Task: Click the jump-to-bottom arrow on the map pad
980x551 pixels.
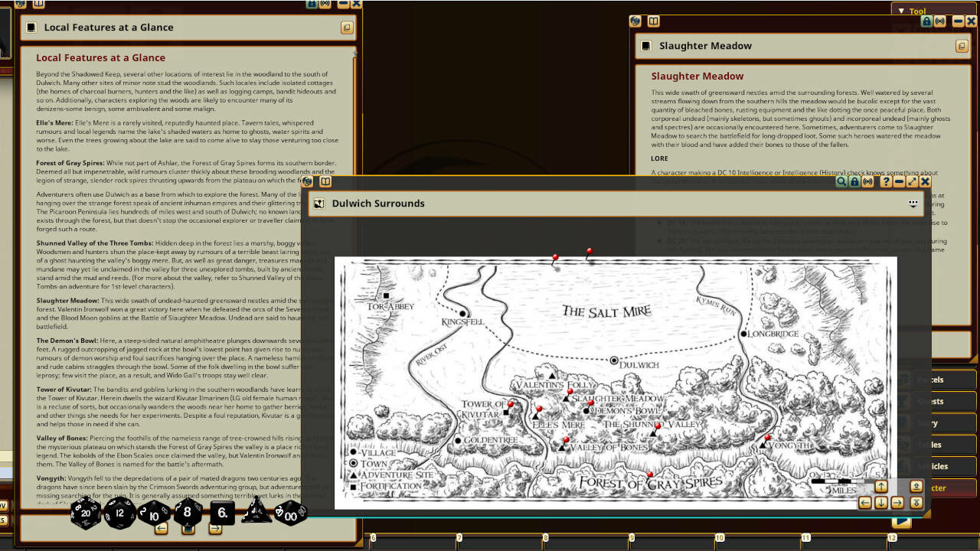Action: (916, 503)
